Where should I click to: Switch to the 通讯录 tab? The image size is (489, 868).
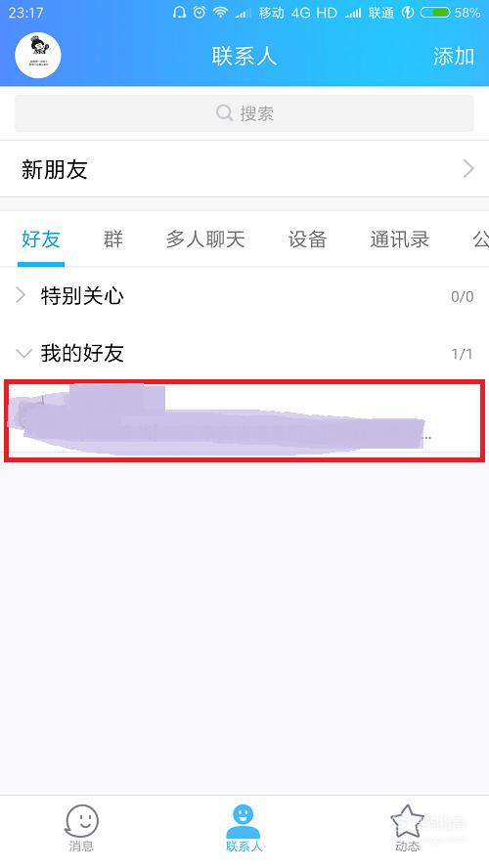(x=399, y=239)
